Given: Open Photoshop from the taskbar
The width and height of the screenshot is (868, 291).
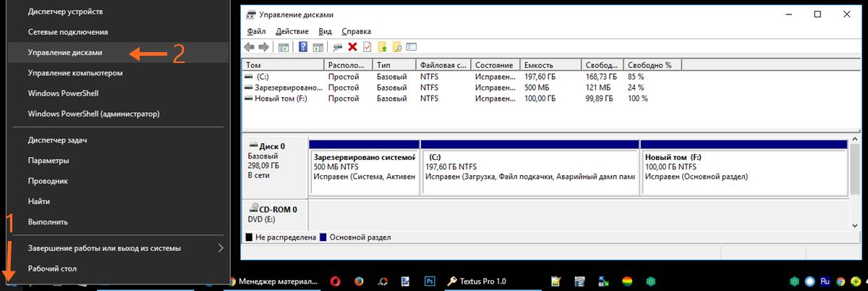Looking at the screenshot, I should pos(429,282).
